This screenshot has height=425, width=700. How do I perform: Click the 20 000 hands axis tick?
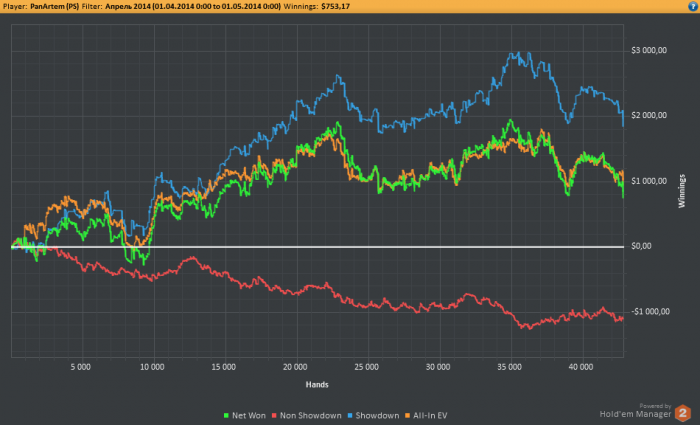295,367
